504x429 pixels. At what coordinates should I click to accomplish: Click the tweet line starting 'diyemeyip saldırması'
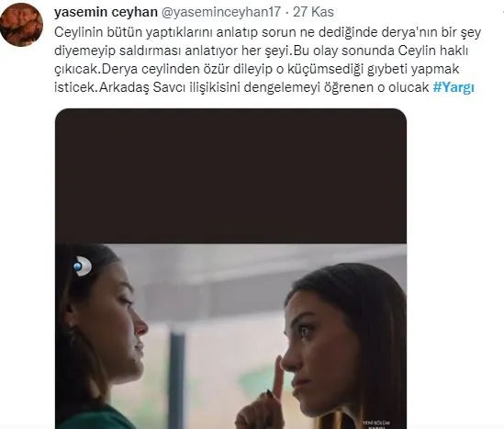[261, 51]
